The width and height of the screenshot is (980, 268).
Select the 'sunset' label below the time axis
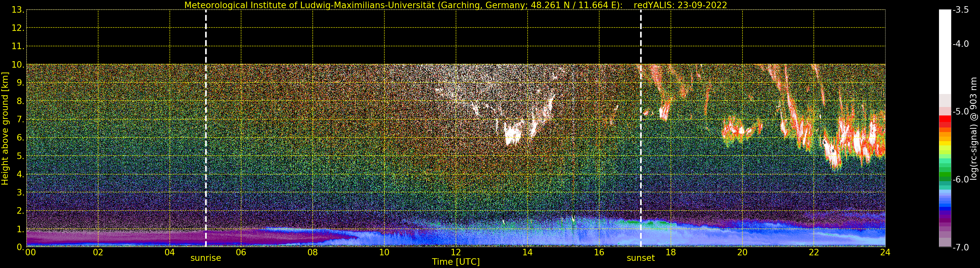641,258
